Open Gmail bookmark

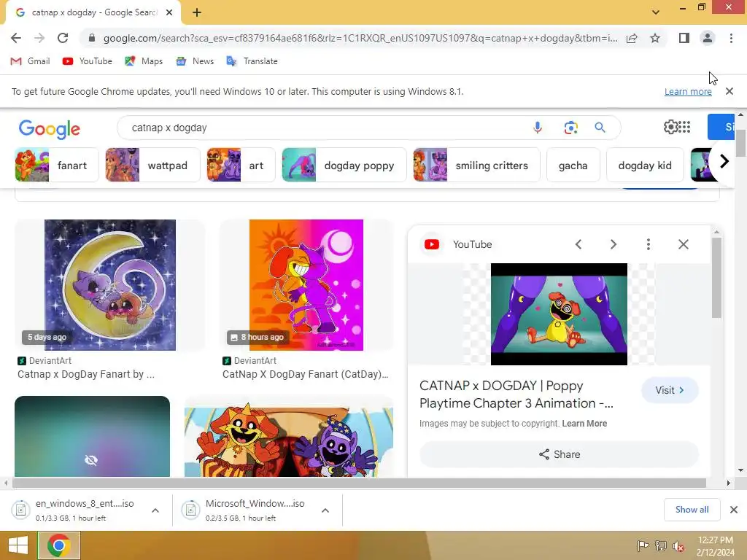tap(30, 61)
